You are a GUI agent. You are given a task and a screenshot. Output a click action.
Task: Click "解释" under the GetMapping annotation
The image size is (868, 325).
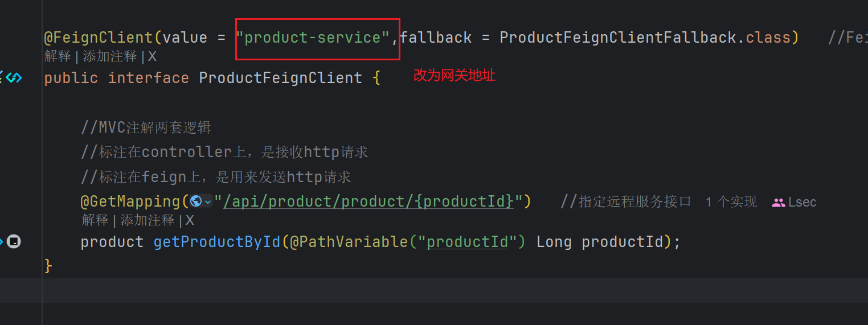coord(95,220)
